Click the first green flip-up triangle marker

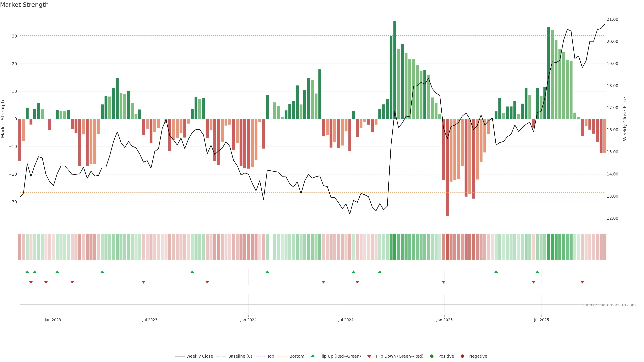point(27,272)
